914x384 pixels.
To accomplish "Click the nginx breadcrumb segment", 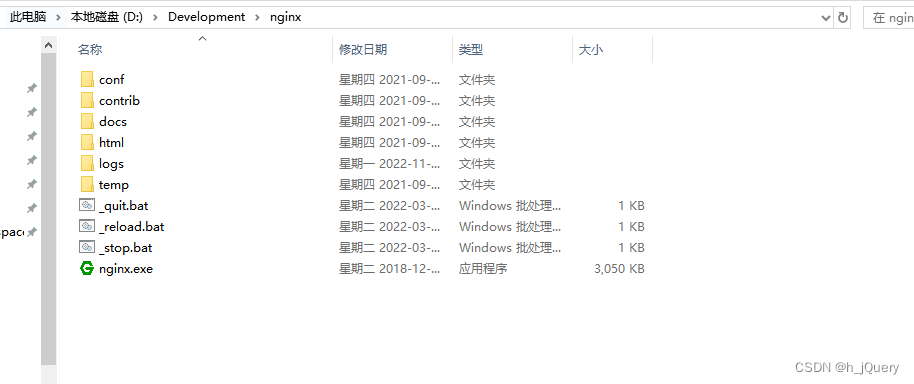I will 286,17.
